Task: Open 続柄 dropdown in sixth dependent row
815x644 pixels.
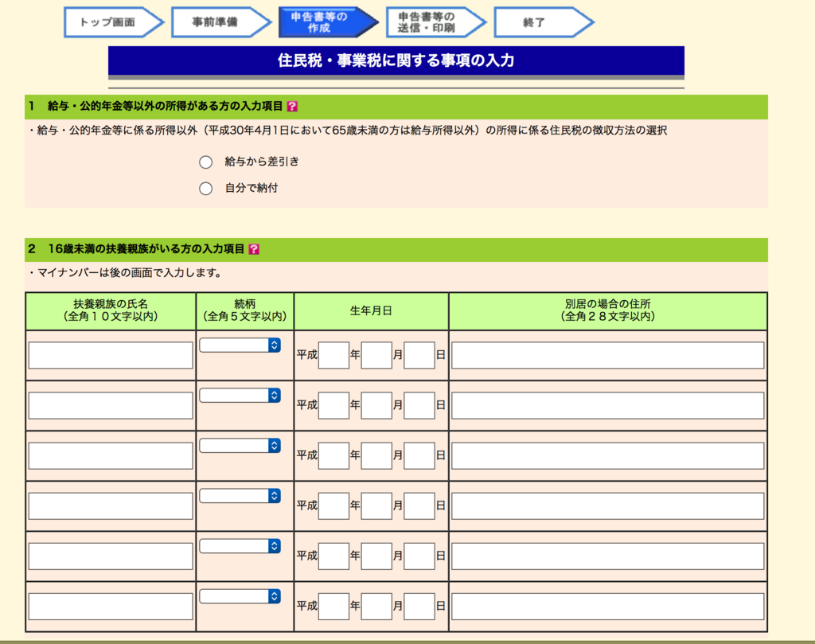Action: click(240, 596)
